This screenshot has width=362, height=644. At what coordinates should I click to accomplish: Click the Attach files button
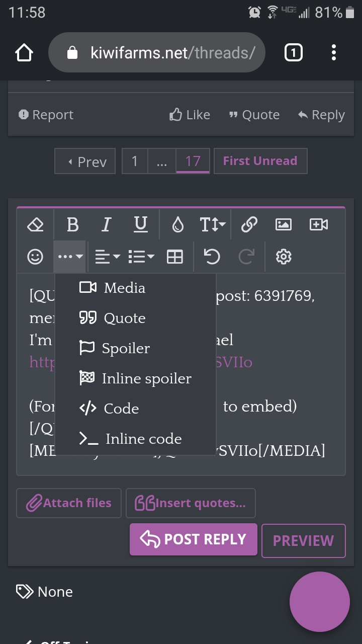tap(69, 503)
